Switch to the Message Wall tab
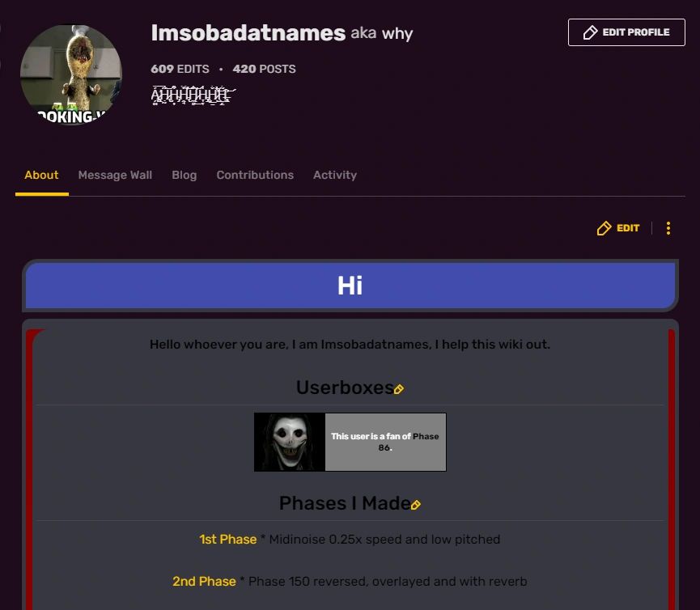Viewport: 700px width, 610px height. coord(115,175)
